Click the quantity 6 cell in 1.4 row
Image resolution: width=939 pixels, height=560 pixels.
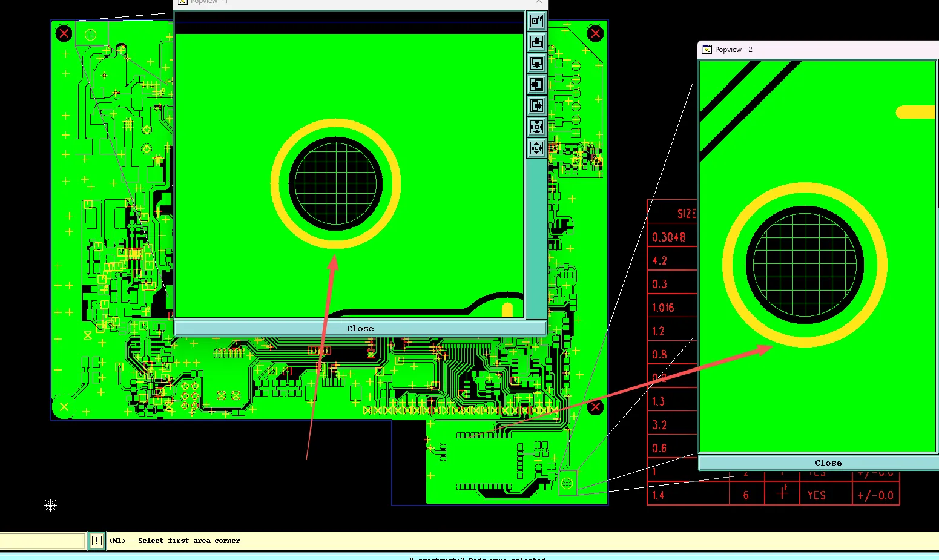click(746, 495)
